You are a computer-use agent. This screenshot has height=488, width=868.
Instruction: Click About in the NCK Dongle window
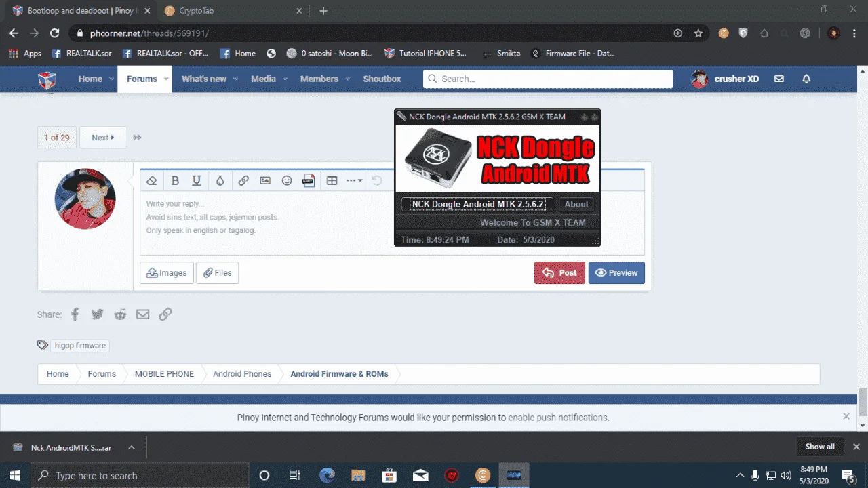point(576,204)
